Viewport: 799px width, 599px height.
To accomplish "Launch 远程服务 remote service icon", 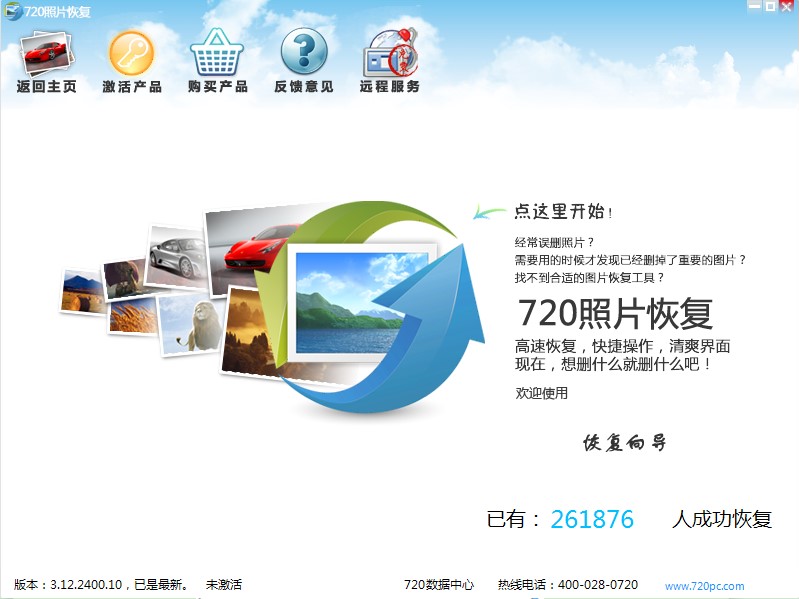I will 390,52.
